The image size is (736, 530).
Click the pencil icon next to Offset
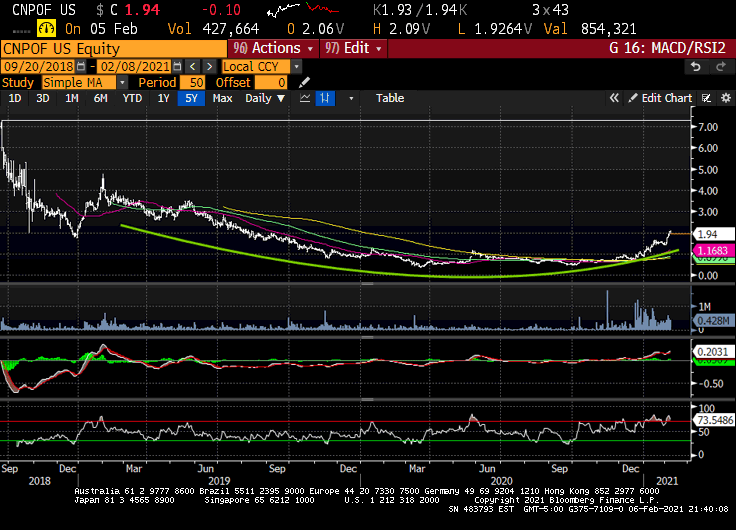pos(304,83)
